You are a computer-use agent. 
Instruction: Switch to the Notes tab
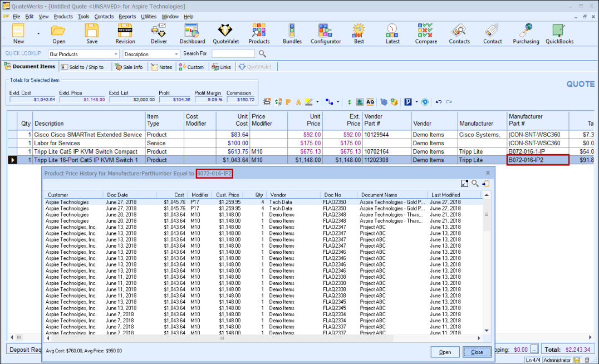(x=161, y=67)
